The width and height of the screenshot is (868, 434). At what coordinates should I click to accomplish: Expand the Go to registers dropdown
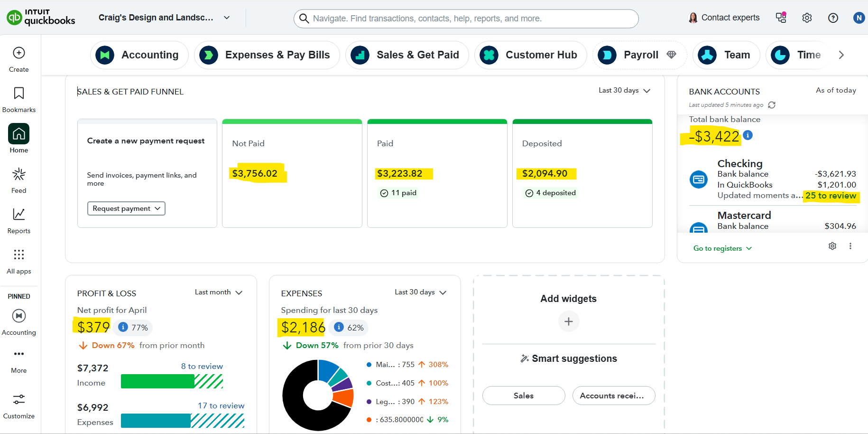click(722, 248)
